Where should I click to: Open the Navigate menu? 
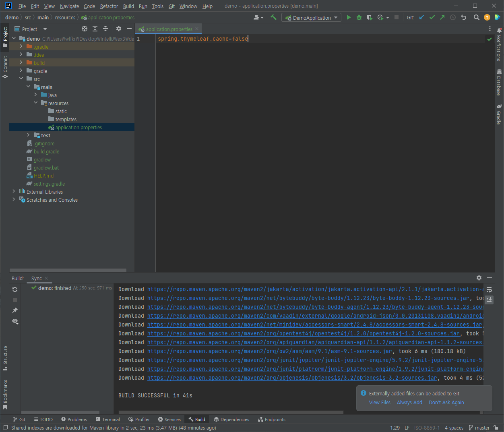click(x=69, y=6)
